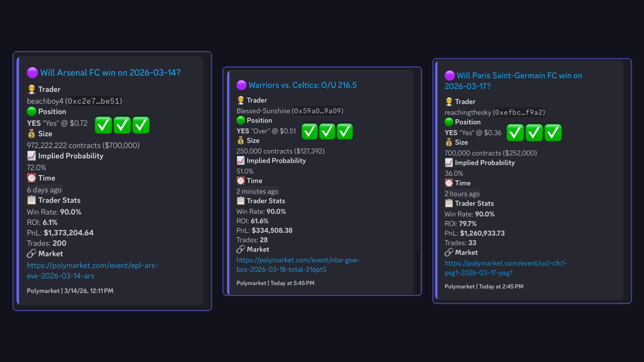Click the implied probability value '36.0%'
This screenshot has height=362, width=644.
pos(454,173)
